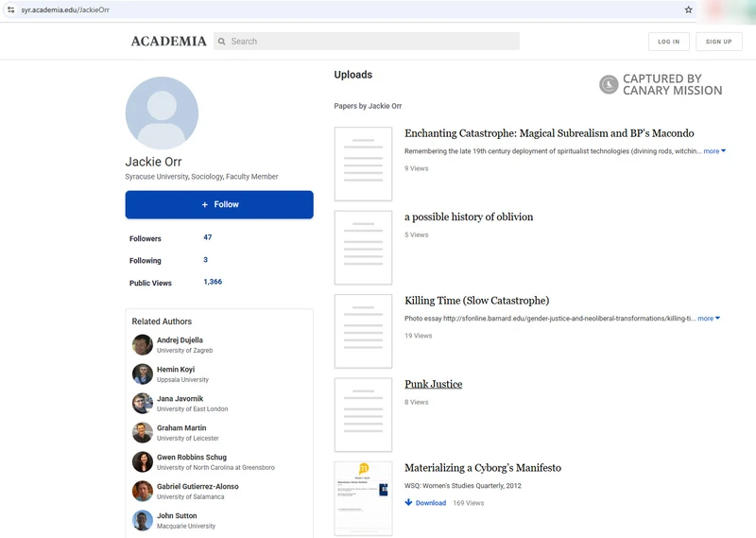The image size is (756, 538).
Task: Open Enchanting Catastrophe document thumbnail
Action: point(363,165)
